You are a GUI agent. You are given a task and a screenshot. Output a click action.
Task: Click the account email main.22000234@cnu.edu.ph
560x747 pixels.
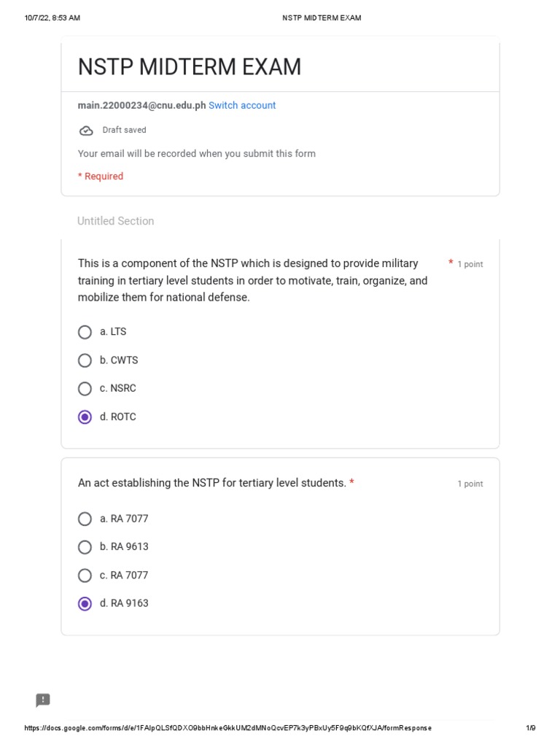(x=141, y=106)
